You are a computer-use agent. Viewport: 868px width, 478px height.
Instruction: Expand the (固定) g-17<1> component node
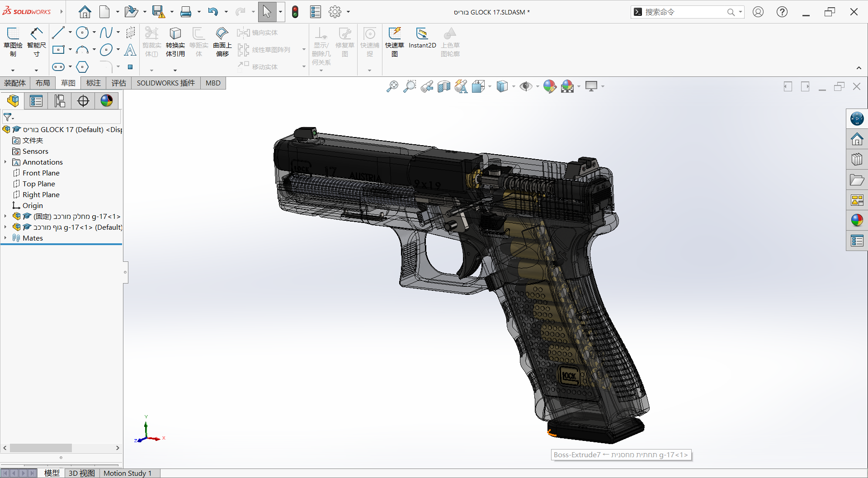tap(5, 216)
